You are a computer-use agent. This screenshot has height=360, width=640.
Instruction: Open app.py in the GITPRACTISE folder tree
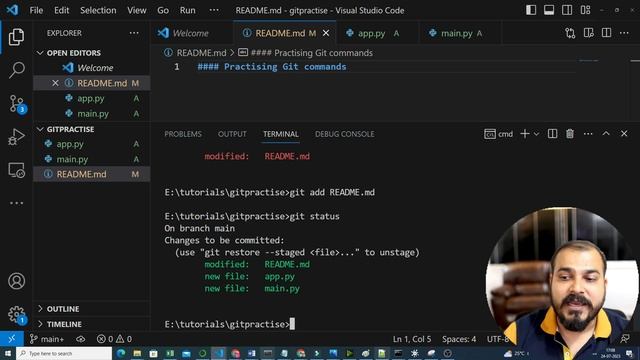(91, 144)
